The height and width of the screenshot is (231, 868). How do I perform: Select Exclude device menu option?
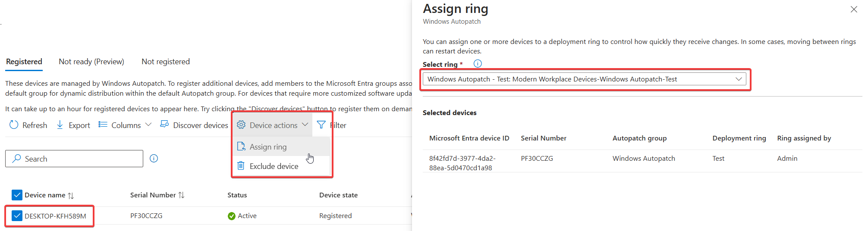[x=274, y=166]
